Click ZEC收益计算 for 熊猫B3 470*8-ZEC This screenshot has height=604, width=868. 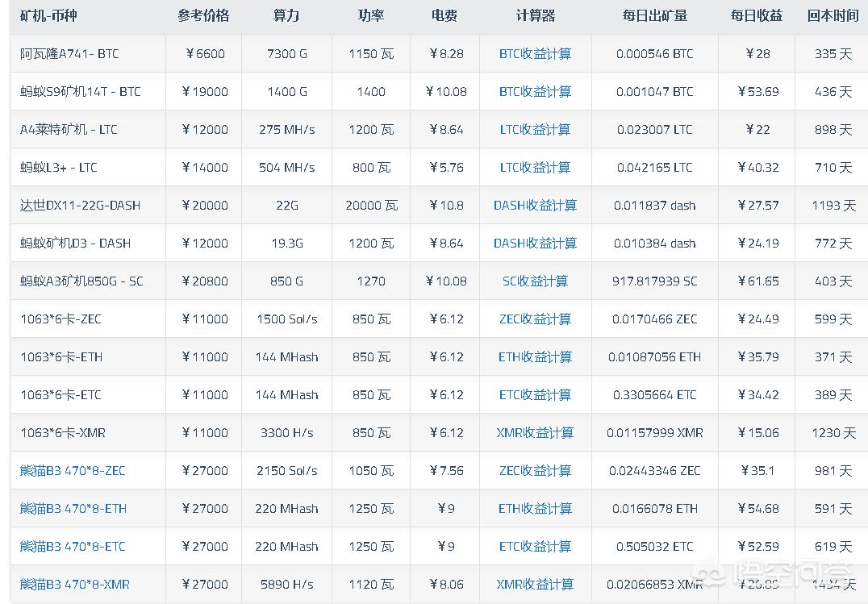tap(535, 471)
